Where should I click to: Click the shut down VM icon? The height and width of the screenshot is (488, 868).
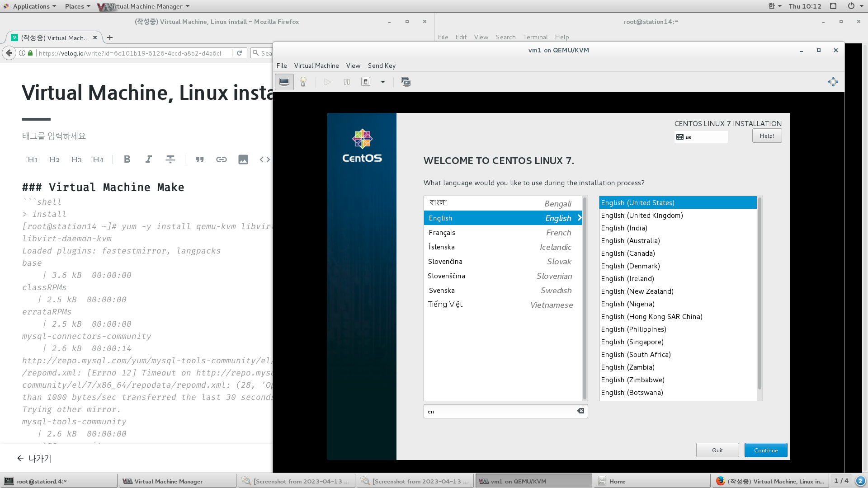[x=366, y=82]
